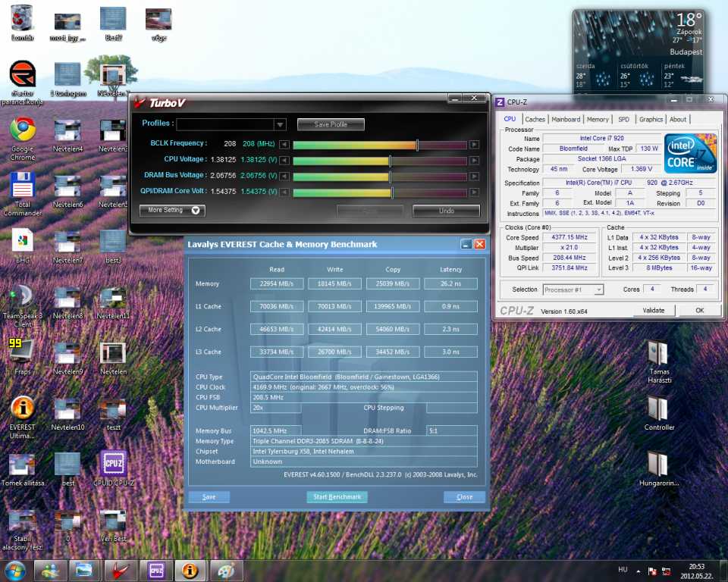Increase BCLK Frequency with the right arrow

(x=474, y=145)
